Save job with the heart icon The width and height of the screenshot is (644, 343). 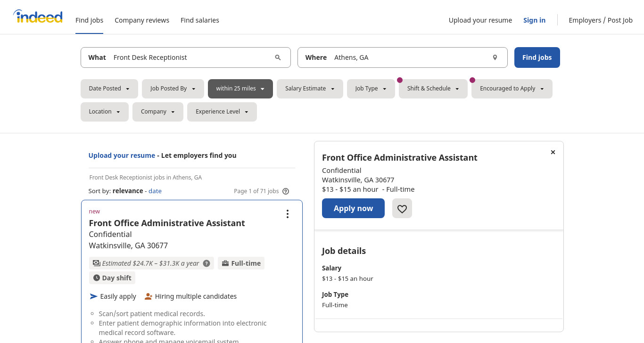pyautogui.click(x=402, y=208)
